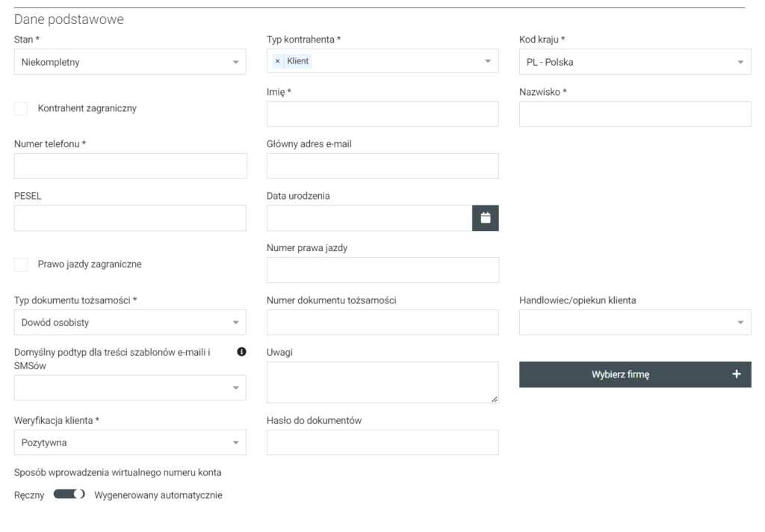765x532 pixels.
Task: Check the Prawo jazdy zagraniczne checkbox
Action: 21,265
